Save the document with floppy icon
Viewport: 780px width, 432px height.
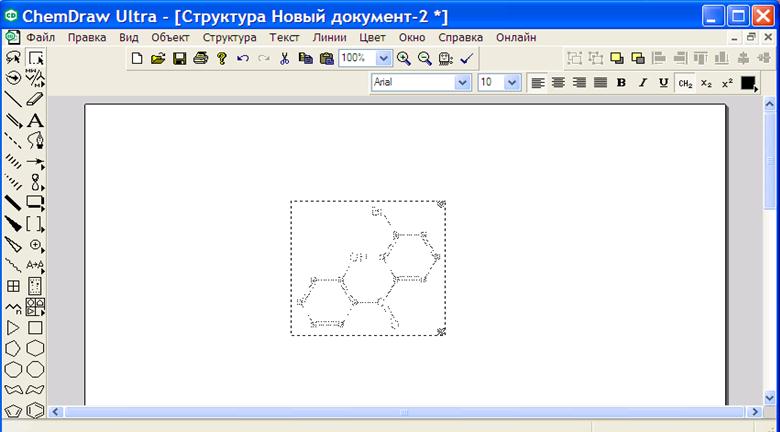(179, 58)
